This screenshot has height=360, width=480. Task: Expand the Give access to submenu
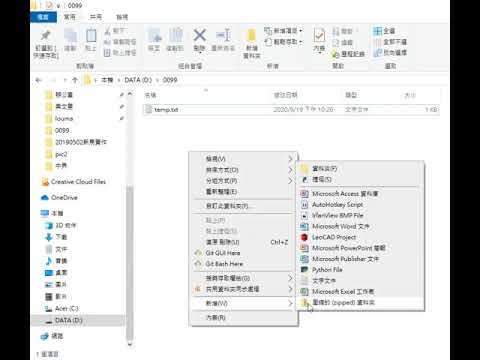tap(243, 278)
